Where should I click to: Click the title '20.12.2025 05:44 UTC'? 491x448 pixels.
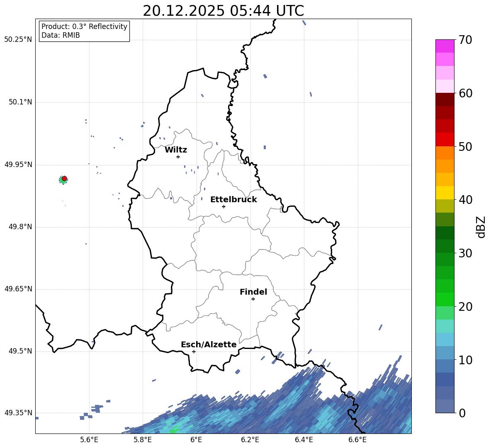[223, 11]
